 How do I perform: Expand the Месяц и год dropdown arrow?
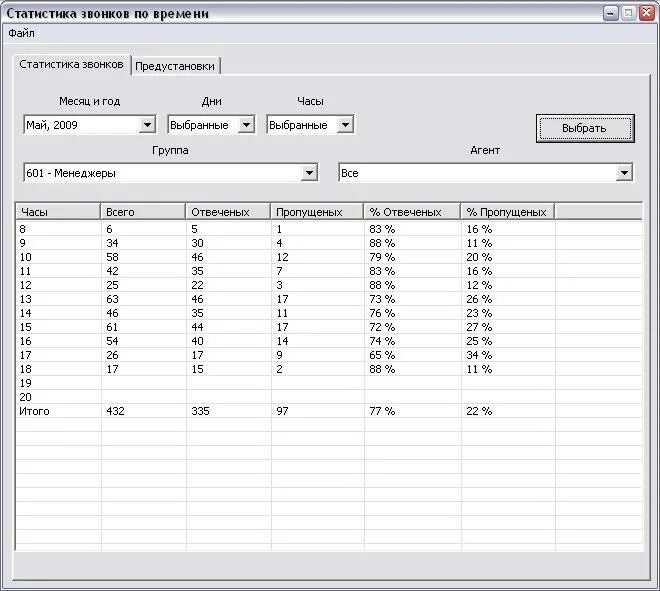pyautogui.click(x=147, y=125)
